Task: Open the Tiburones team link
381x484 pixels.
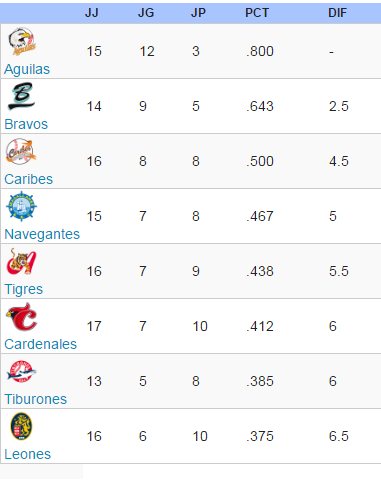Action: pos(35,399)
